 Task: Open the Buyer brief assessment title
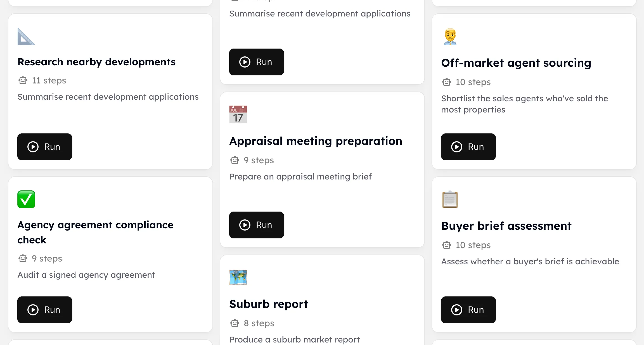[506, 226]
